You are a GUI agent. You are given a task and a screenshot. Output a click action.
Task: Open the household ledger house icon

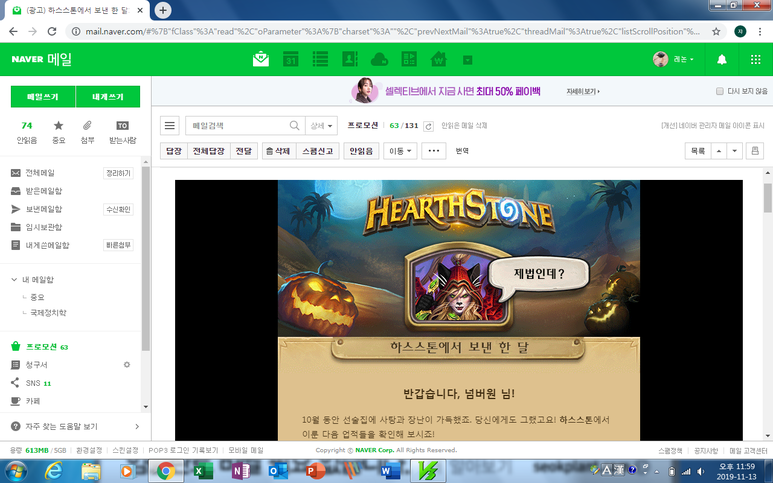(438, 59)
